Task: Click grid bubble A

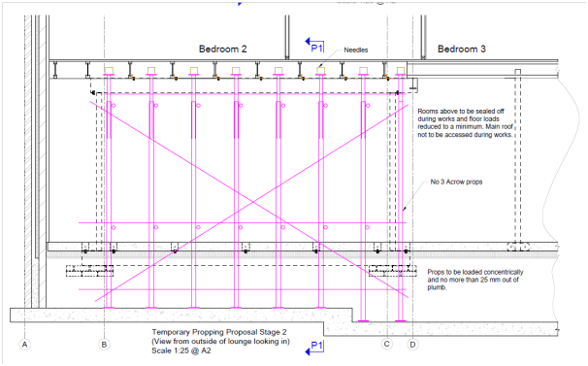Action: coord(25,345)
